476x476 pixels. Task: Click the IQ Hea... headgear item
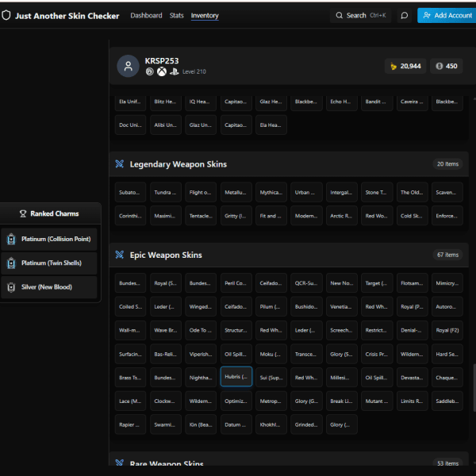pyautogui.click(x=201, y=102)
